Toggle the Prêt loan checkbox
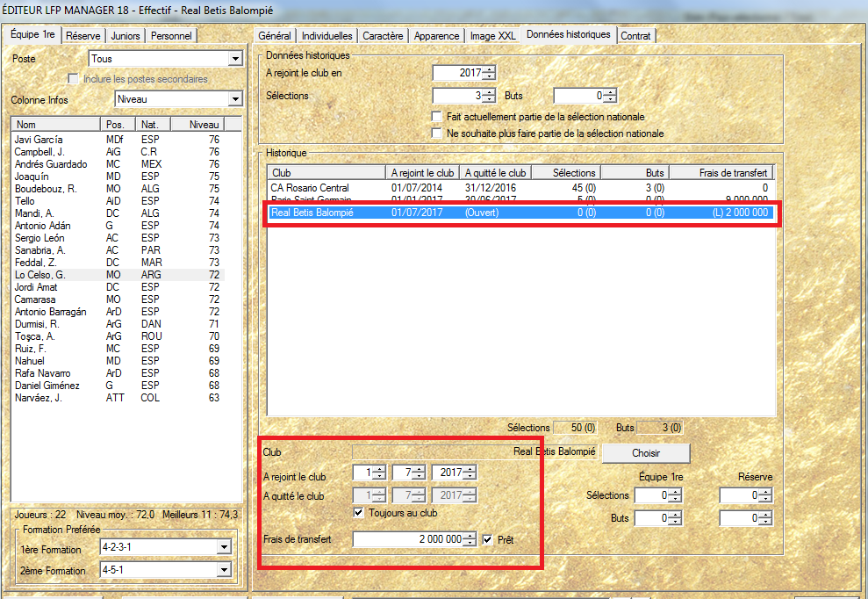 click(488, 539)
